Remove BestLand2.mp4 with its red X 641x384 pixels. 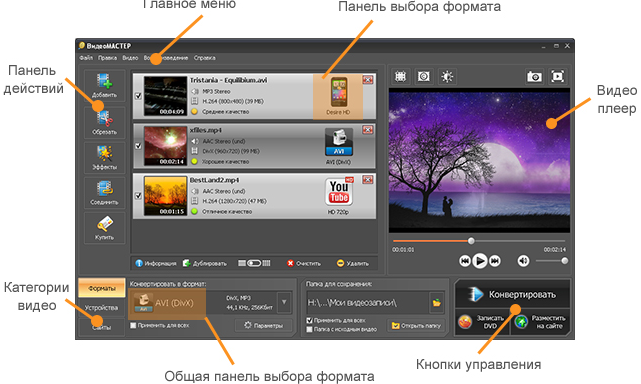(368, 180)
